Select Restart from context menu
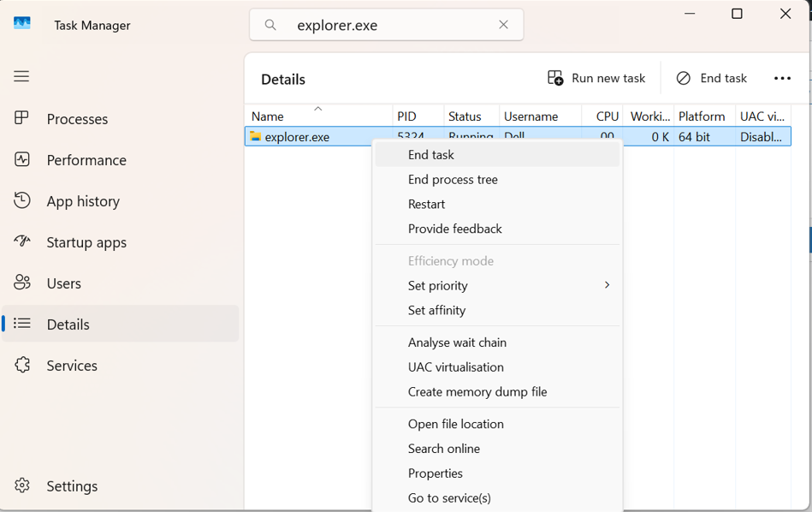The image size is (812, 512). click(x=497, y=204)
